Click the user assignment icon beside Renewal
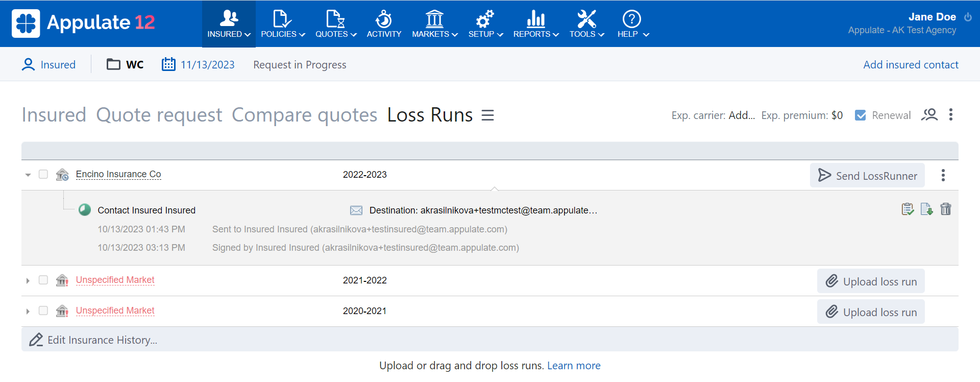Viewport: 980px width, 382px height. click(929, 115)
